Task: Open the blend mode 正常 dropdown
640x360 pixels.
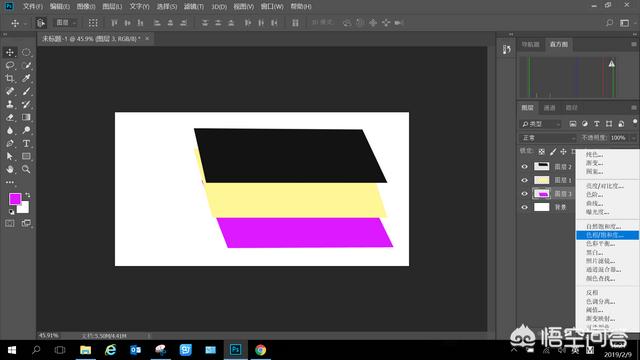Action: (548, 138)
